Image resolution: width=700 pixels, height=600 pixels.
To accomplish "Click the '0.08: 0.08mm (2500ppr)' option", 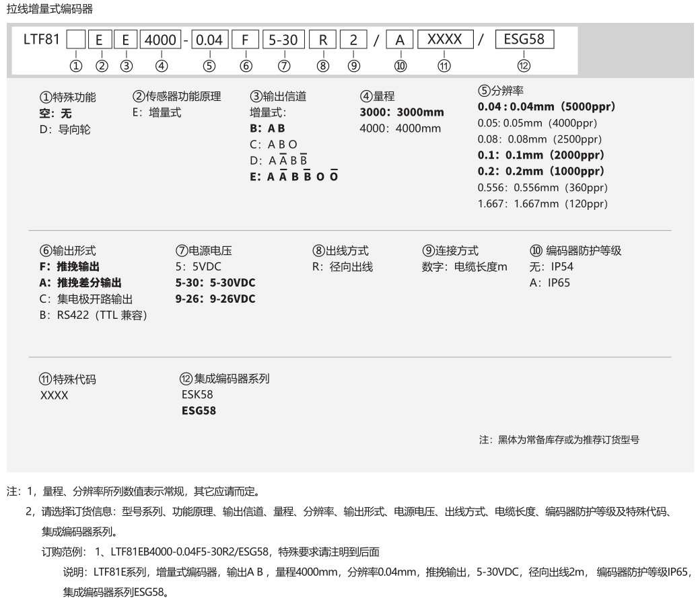I will pos(540,139).
